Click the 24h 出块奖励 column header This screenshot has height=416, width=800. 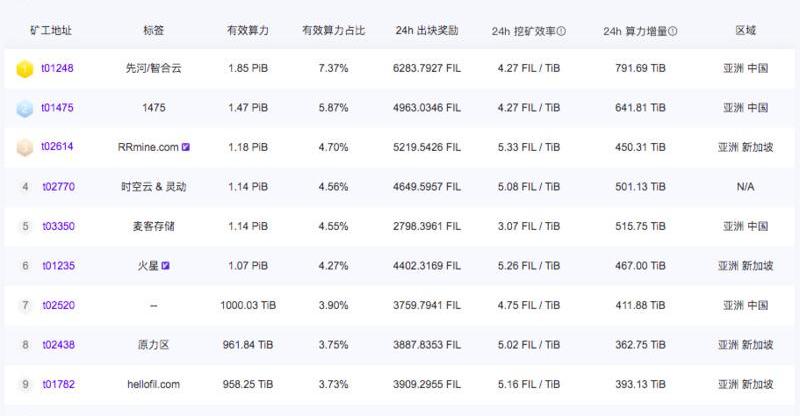pos(427,31)
